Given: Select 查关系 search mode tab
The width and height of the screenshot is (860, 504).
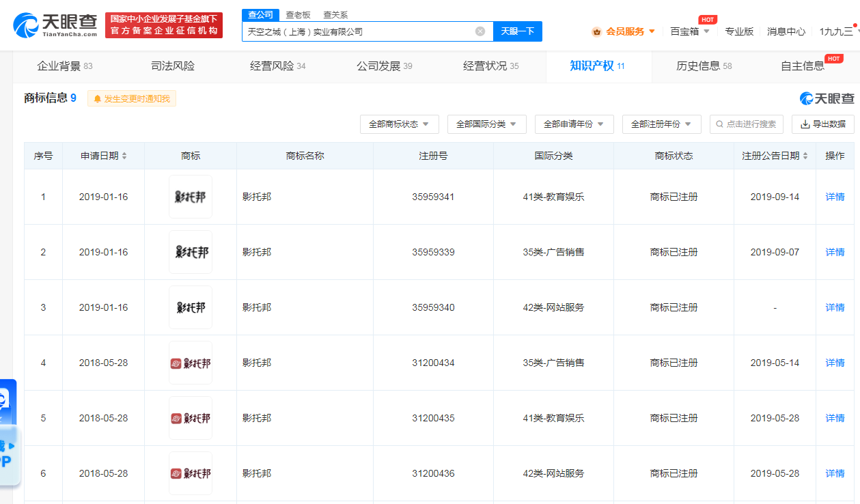Looking at the screenshot, I should click(x=335, y=15).
